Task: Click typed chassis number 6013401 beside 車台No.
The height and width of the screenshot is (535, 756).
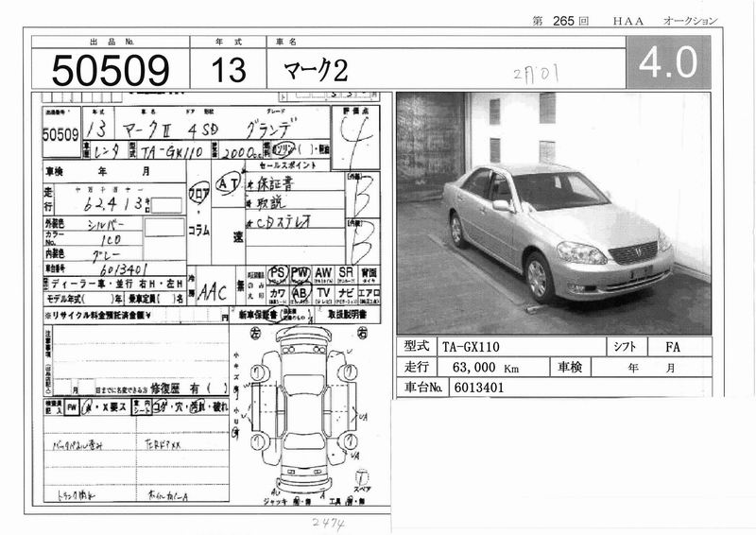Action: pyautogui.click(x=479, y=388)
